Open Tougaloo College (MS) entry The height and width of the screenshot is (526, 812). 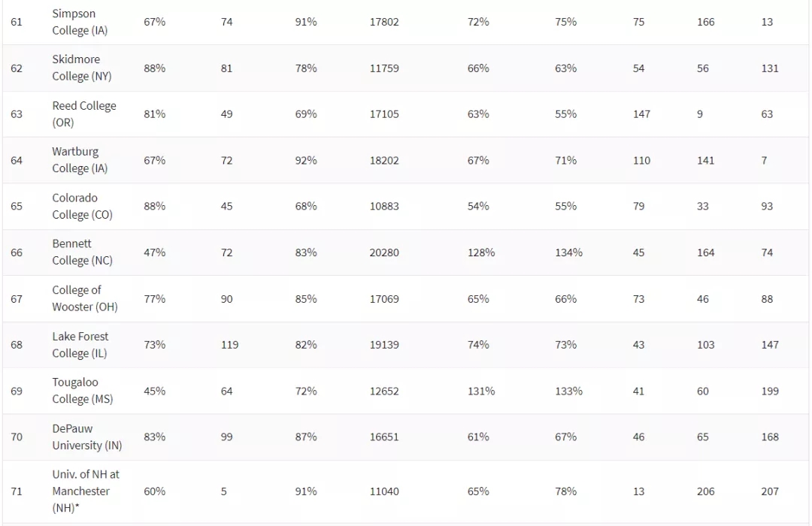82,391
